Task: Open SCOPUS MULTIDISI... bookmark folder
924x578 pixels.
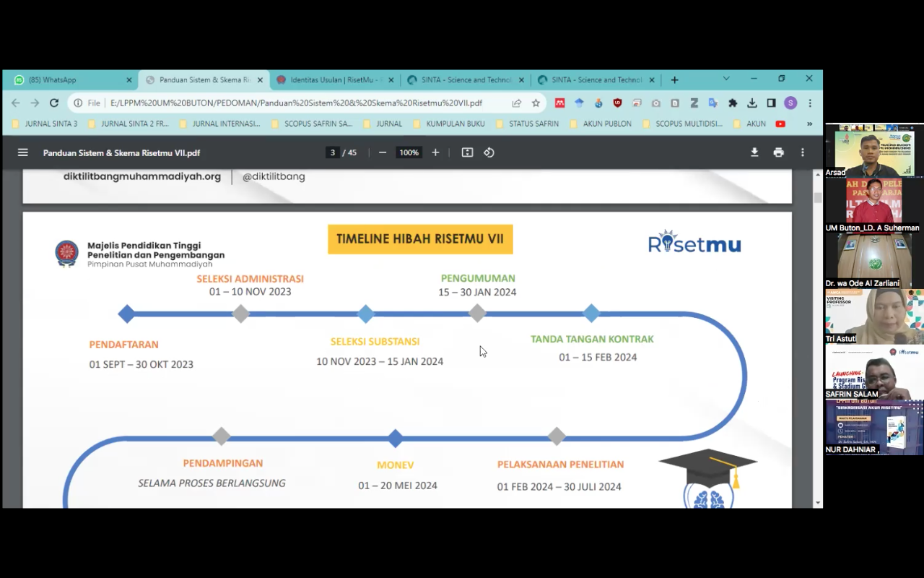Action: click(682, 124)
